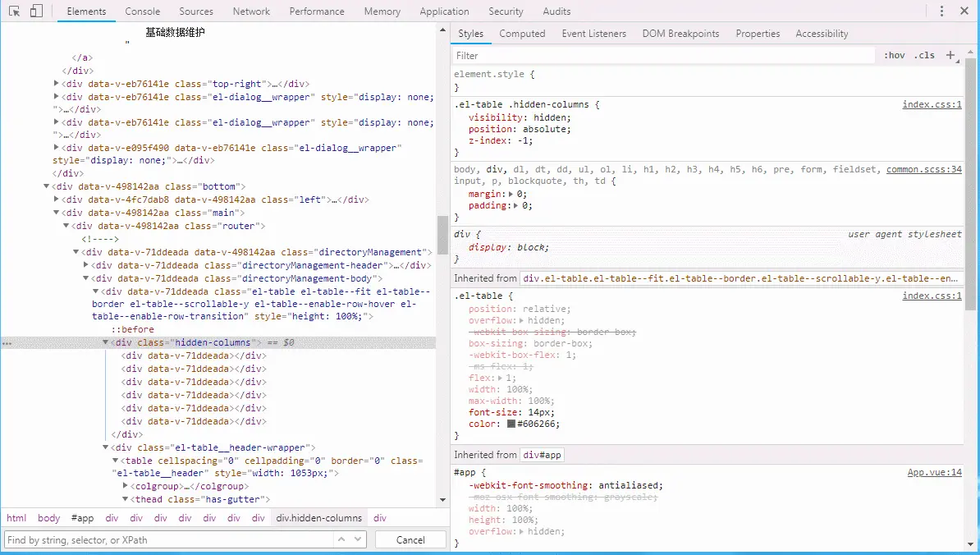
Task: Collapse the div class="hidden-columns" node
Action: point(106,342)
